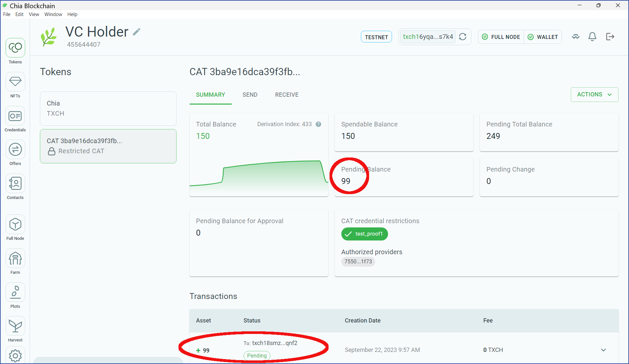Open the Tokens sidebar section

[x=15, y=51]
